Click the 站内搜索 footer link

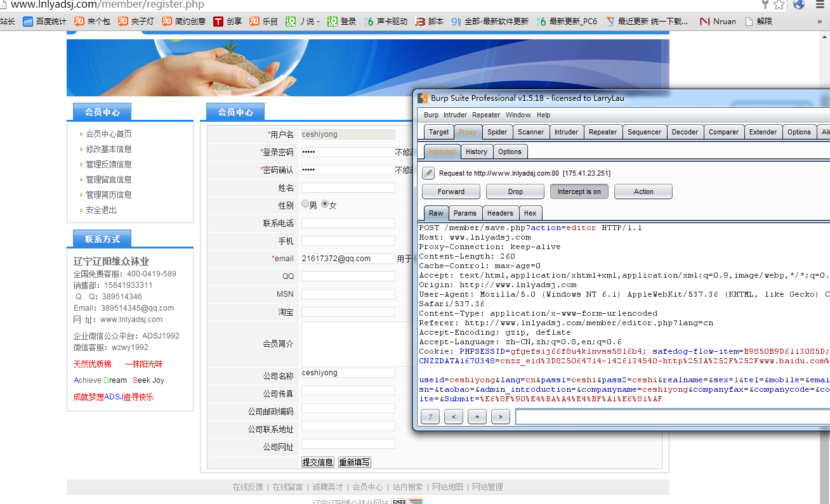[407, 487]
